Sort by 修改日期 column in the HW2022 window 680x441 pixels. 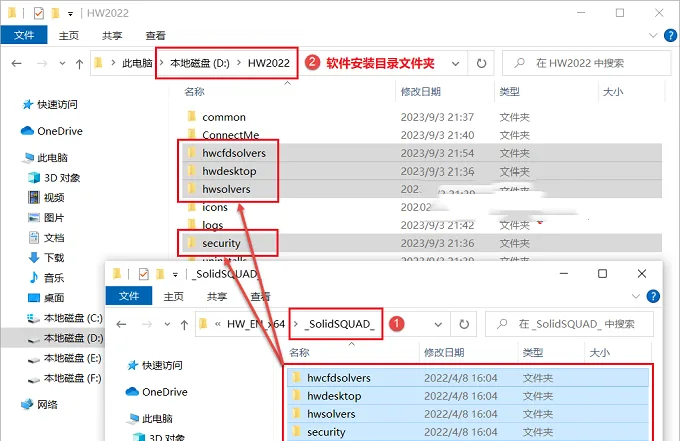[421, 91]
